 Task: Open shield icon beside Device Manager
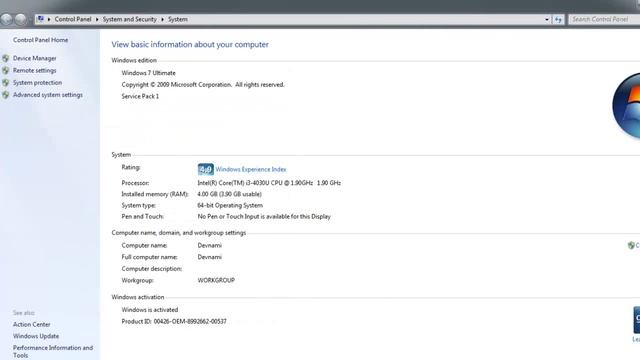(6, 58)
